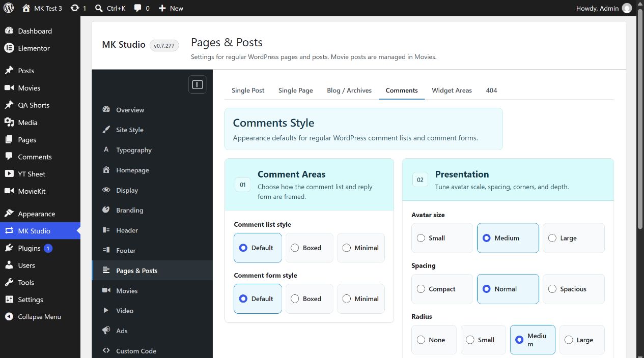Screen dimensions: 644x358
Task: Set radius to Large
Action: click(582, 340)
